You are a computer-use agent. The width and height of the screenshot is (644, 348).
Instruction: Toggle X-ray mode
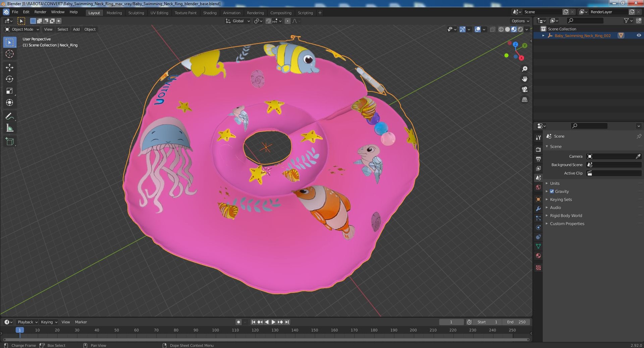click(x=492, y=29)
